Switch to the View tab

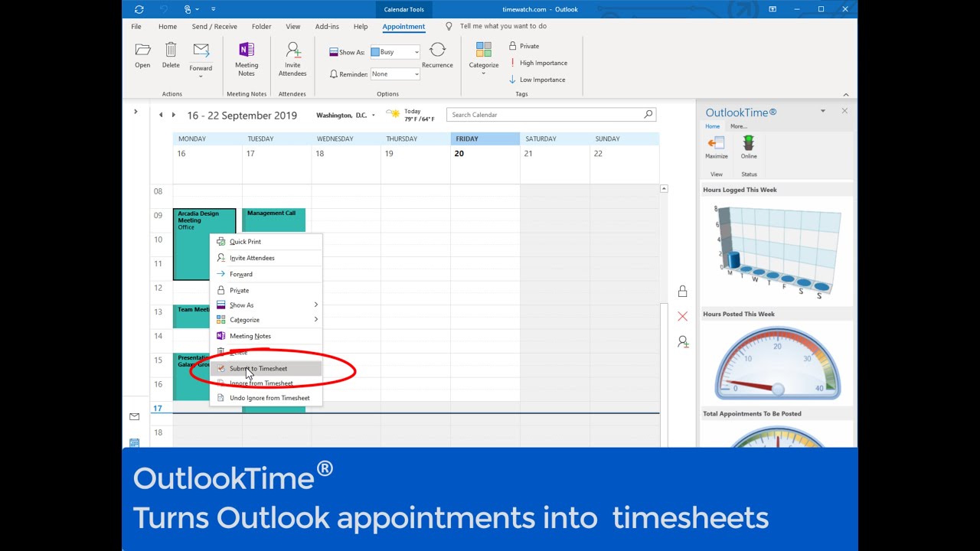293,26
